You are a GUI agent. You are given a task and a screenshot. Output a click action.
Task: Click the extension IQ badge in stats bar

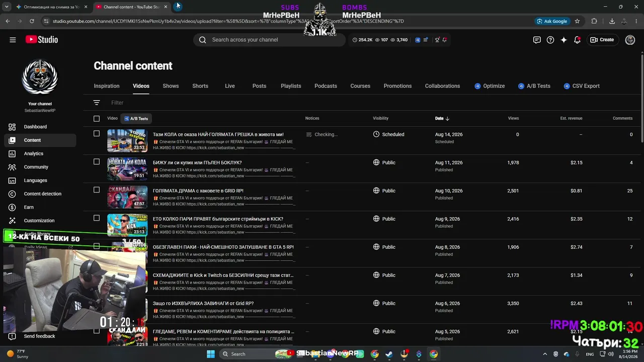point(418,40)
